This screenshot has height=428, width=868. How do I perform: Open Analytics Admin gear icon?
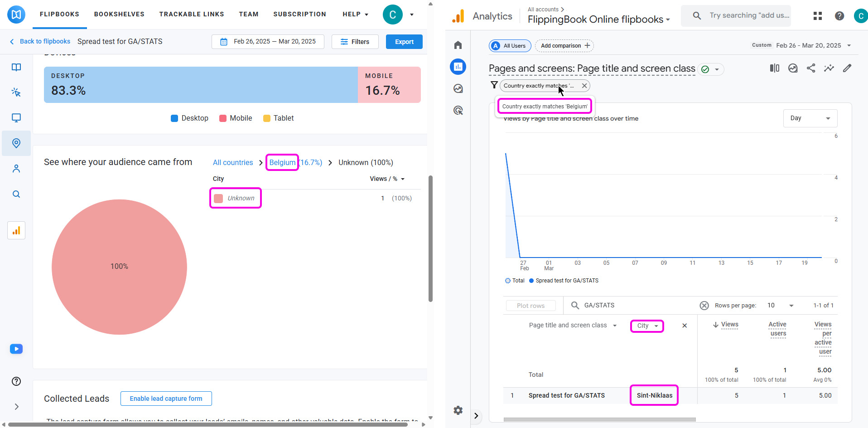coord(458,410)
